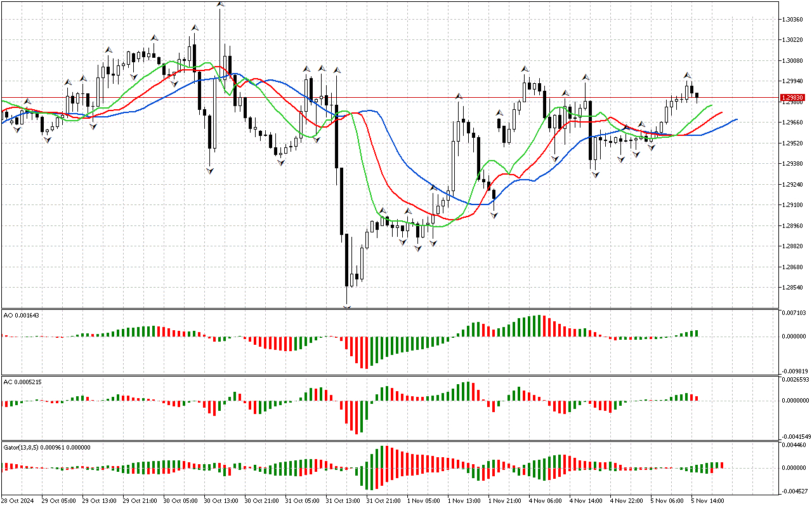Click the 29 Oct 21:00 time label
Image resolution: width=812 pixels, height=508 pixels.
139,500
